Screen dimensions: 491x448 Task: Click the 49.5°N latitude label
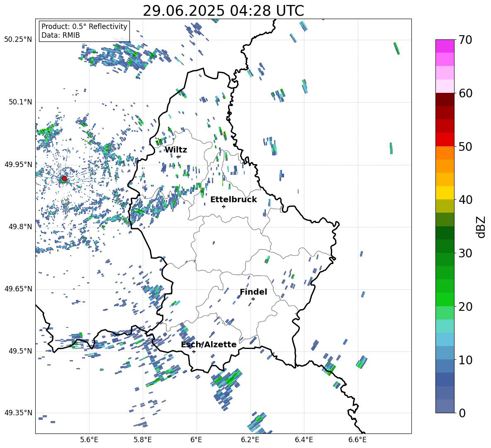20,351
